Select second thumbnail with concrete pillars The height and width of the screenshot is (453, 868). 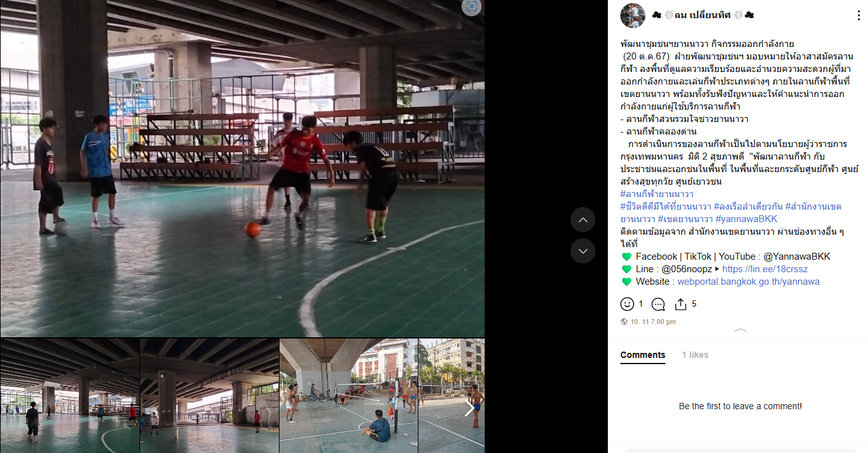tap(209, 395)
